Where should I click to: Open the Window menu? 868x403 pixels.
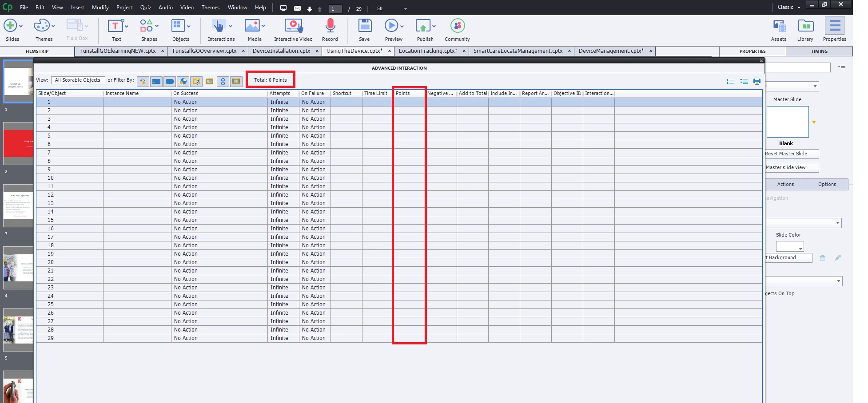point(238,8)
